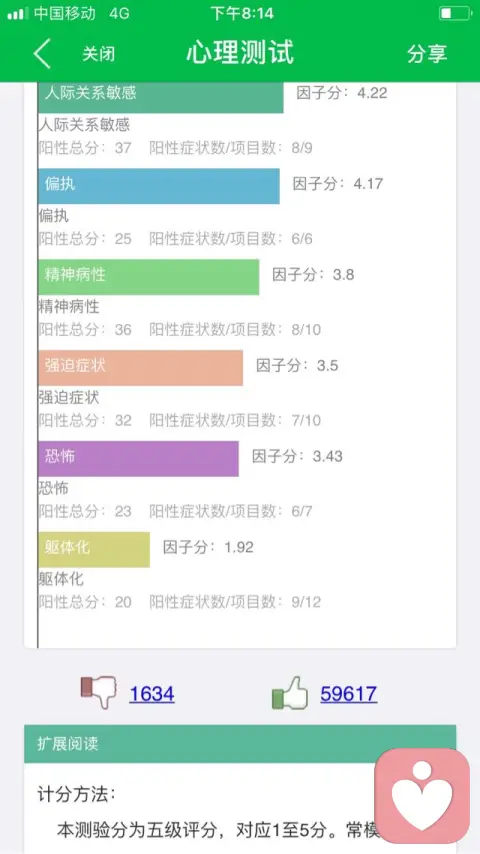Tap the signal strength bars icon

tap(17, 13)
